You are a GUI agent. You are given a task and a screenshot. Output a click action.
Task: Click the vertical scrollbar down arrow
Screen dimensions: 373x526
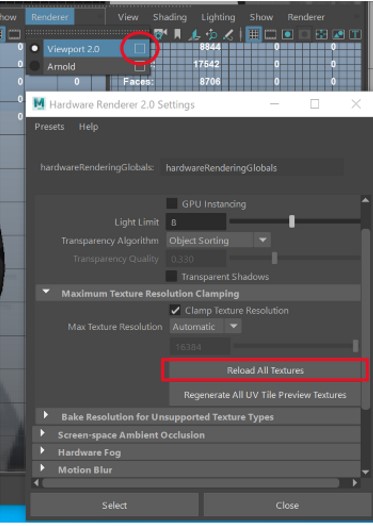tap(365, 472)
